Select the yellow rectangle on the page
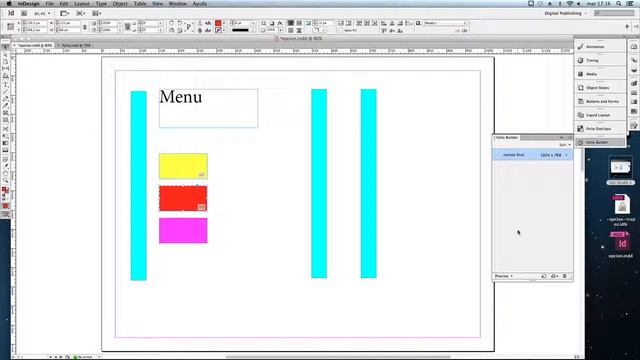 coord(183,166)
